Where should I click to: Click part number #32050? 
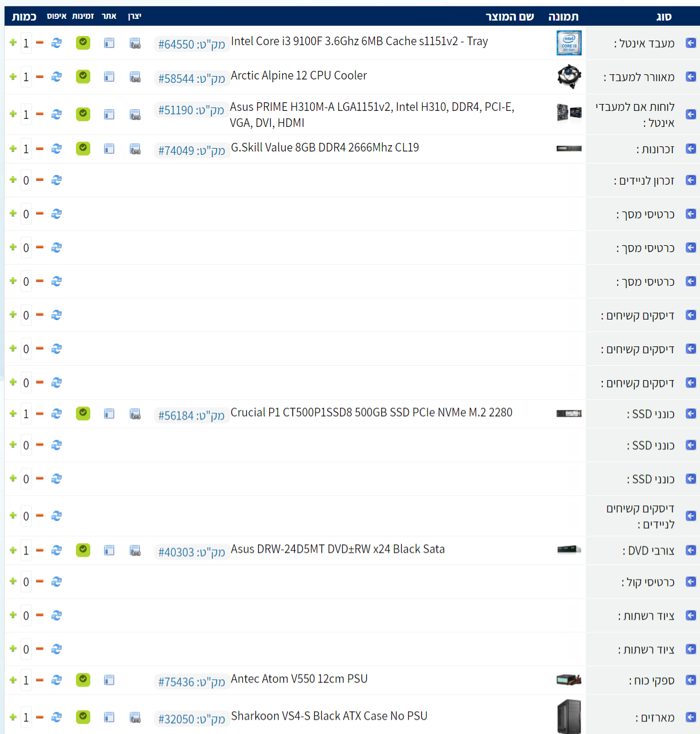click(191, 719)
